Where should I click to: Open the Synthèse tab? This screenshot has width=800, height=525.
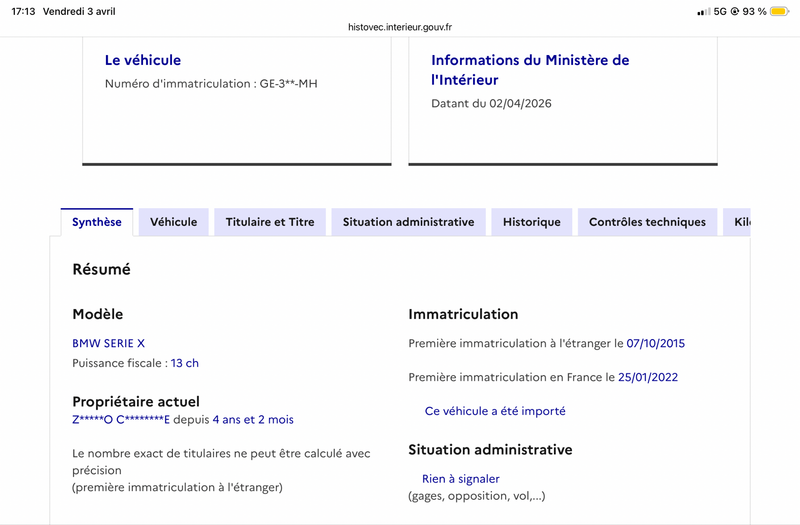96,222
